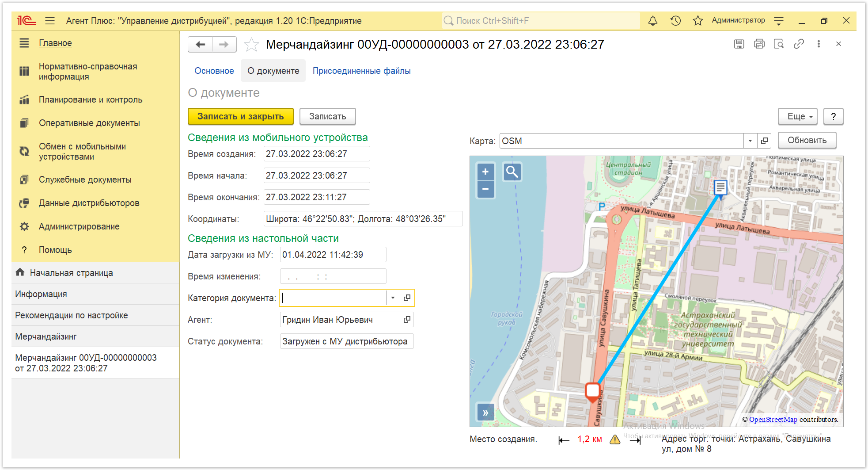868x470 pixels.
Task: Go forward with the right arrow button
Action: point(224,44)
